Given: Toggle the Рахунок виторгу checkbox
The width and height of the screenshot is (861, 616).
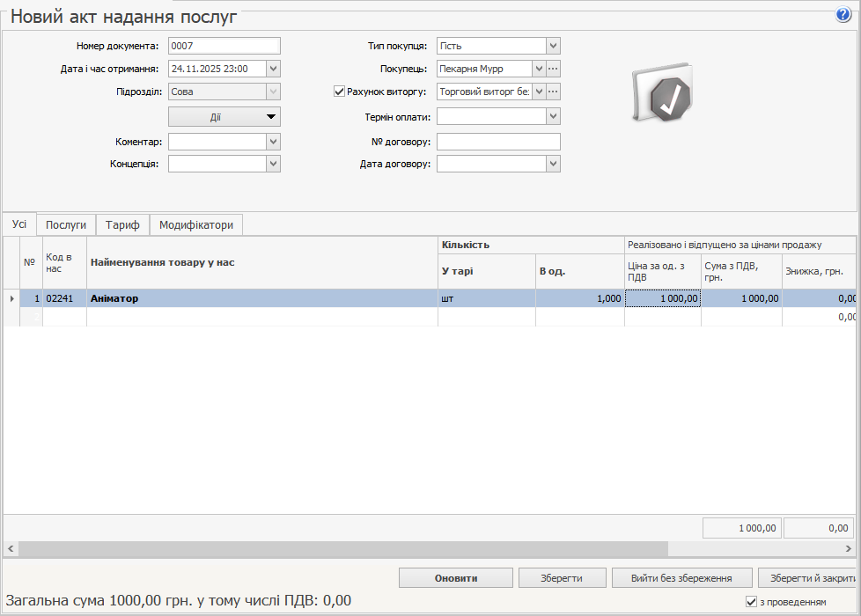Looking at the screenshot, I should click(x=340, y=92).
